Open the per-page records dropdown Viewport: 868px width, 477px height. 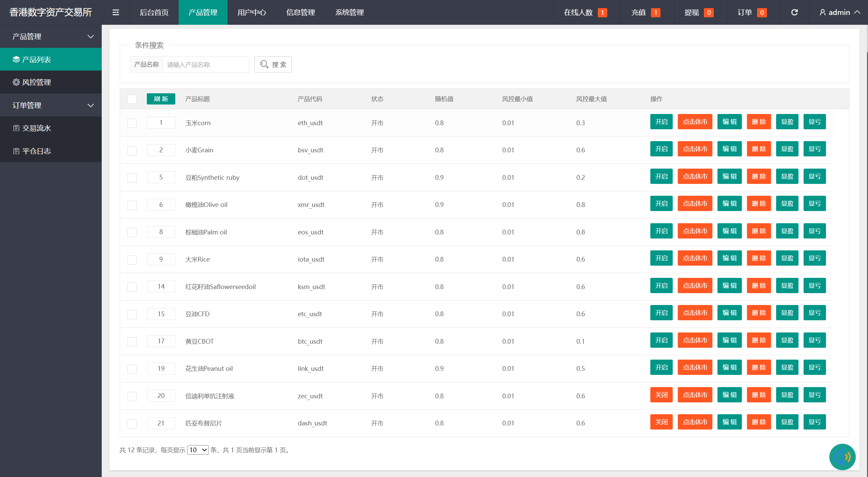pos(198,450)
